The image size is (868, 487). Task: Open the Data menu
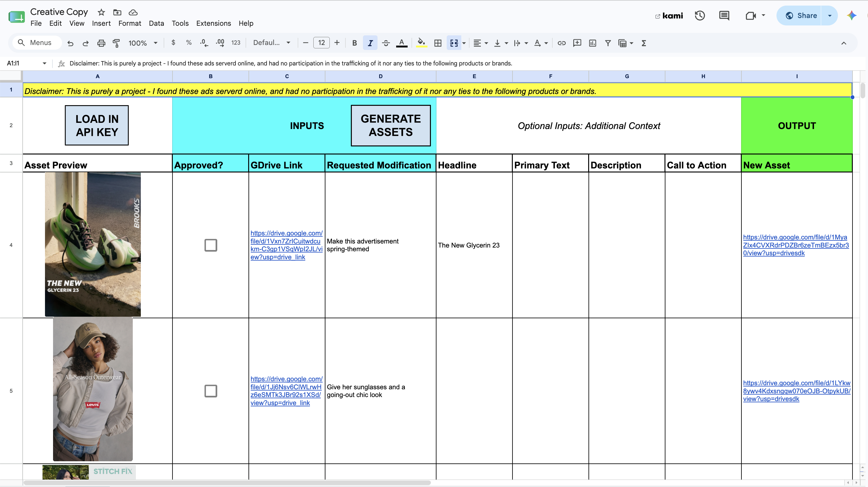click(x=156, y=23)
